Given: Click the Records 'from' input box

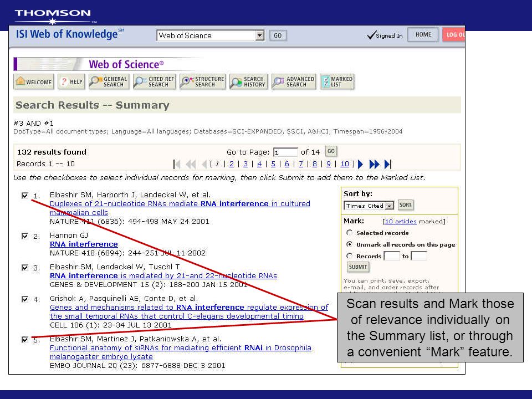Looking at the screenshot, I should (392, 256).
